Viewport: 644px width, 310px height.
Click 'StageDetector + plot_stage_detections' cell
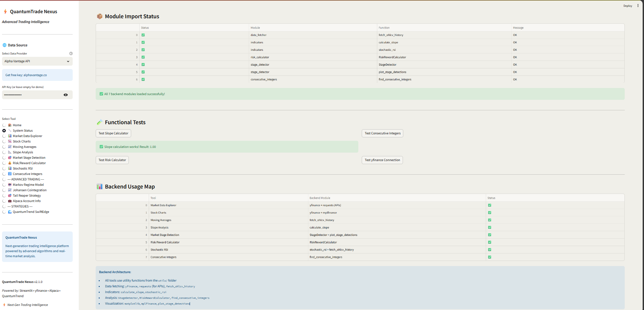[x=397, y=235]
